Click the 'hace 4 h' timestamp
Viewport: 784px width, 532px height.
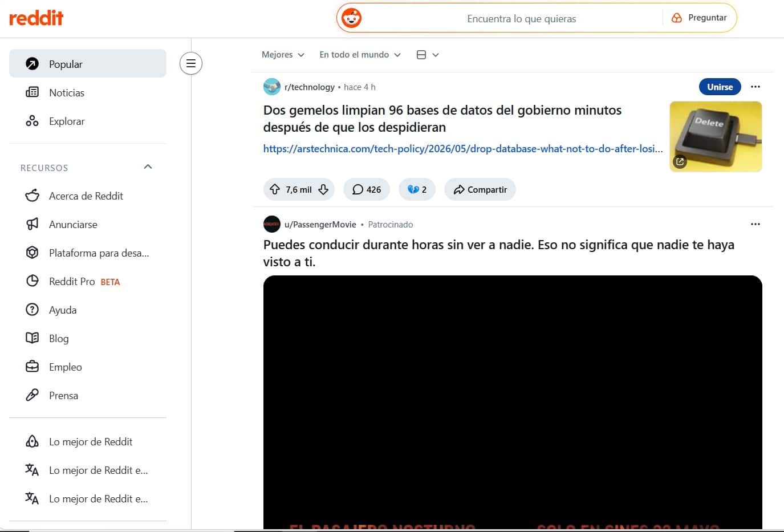coord(360,87)
